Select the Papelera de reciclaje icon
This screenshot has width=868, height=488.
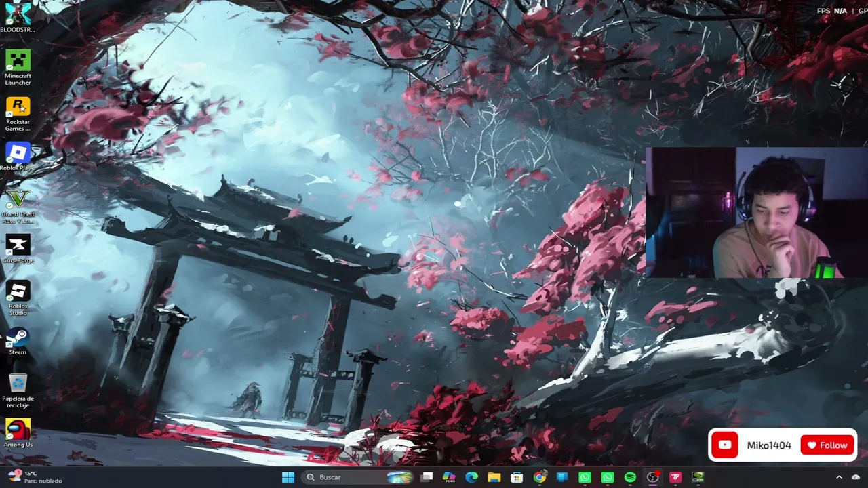(x=18, y=391)
